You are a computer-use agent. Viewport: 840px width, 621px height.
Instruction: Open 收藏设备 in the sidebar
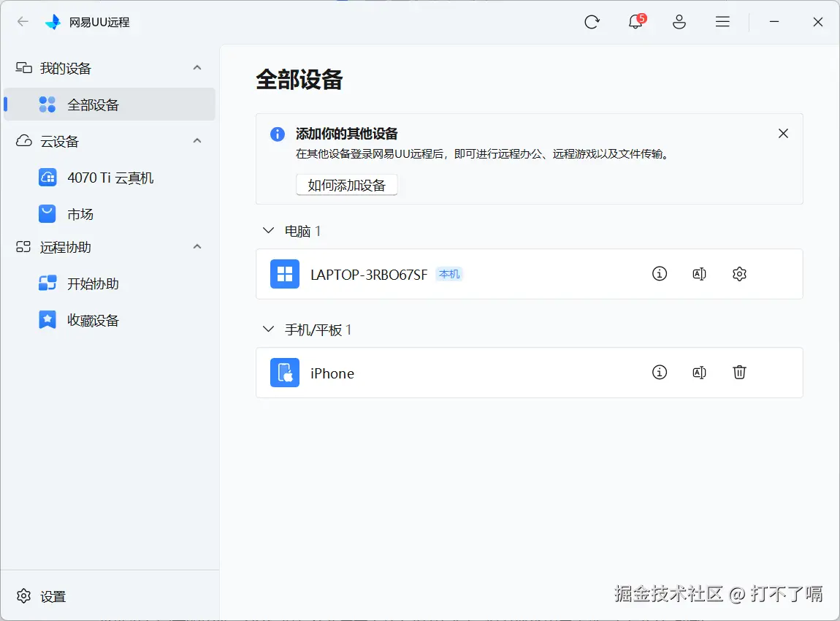[110, 320]
